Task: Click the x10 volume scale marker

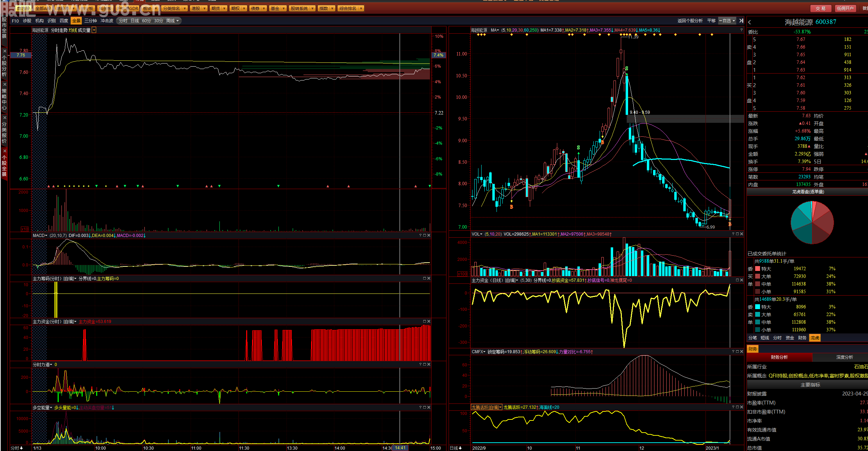Action: tap(25, 229)
